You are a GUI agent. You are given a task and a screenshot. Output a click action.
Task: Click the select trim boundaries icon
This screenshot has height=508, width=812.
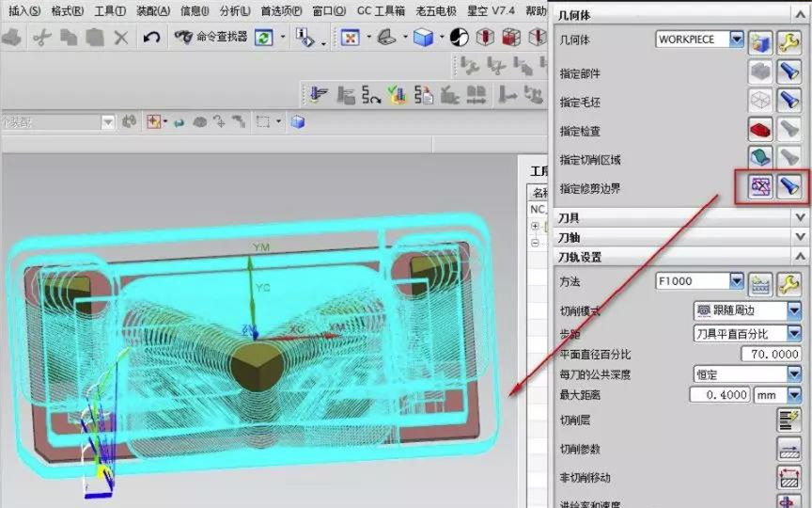759,186
